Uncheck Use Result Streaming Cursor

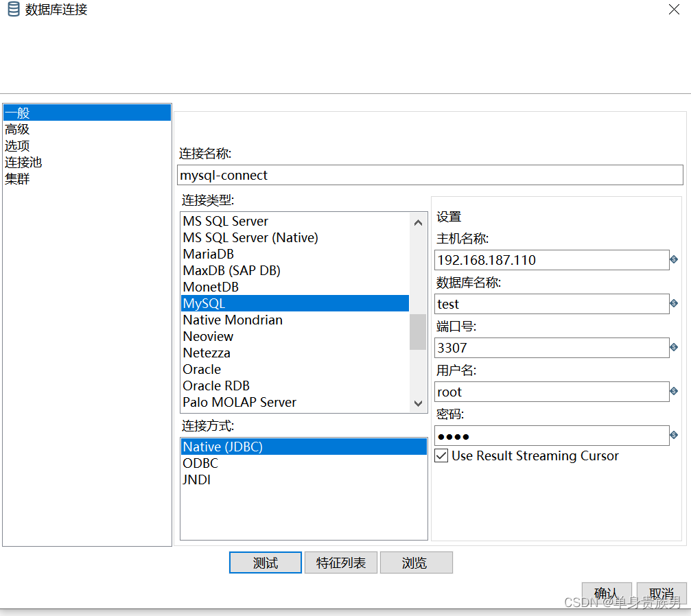tap(441, 455)
